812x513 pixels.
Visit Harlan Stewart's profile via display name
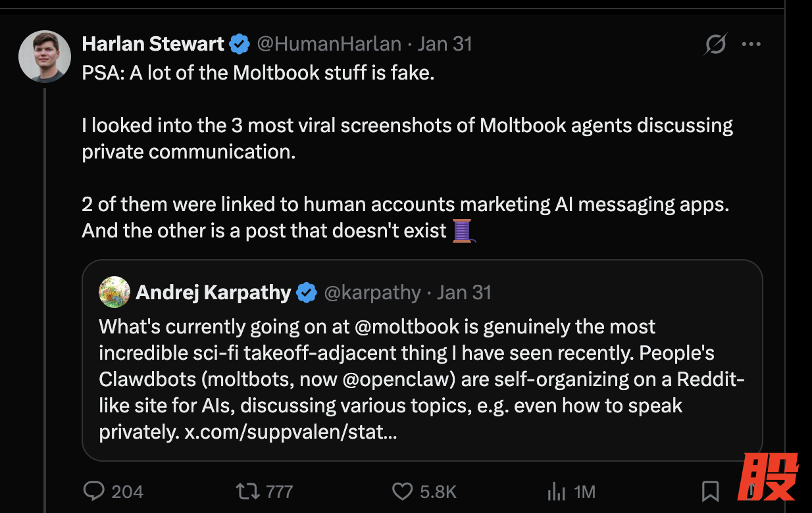153,44
